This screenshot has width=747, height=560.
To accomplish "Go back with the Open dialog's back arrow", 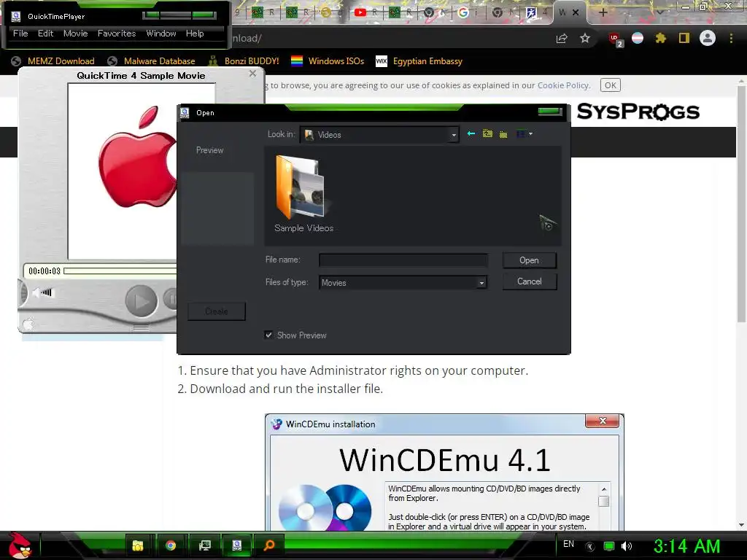I will click(x=471, y=134).
